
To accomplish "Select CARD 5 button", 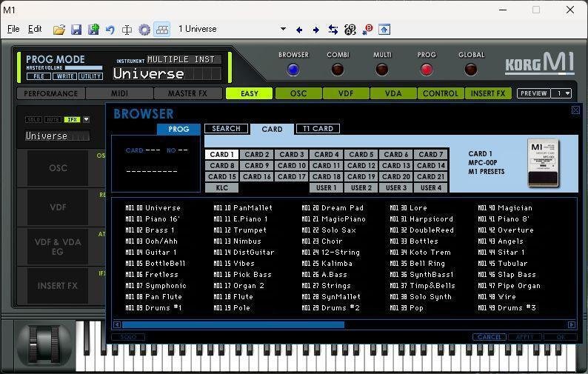I will click(361, 155).
